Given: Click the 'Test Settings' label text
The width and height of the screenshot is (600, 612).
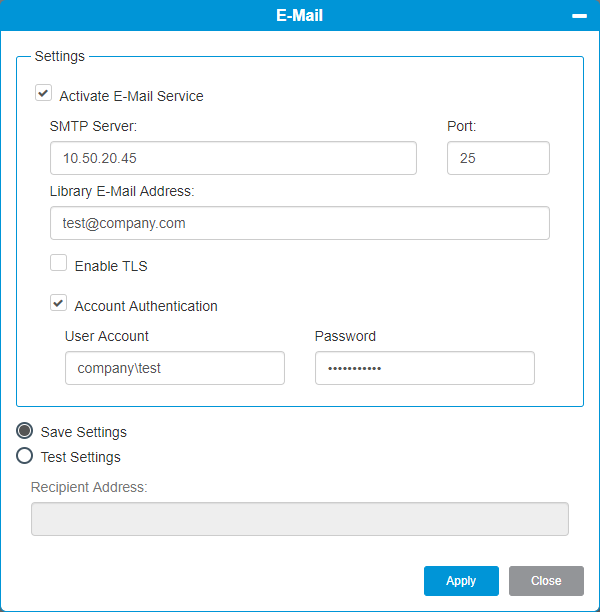Looking at the screenshot, I should pos(80,457).
